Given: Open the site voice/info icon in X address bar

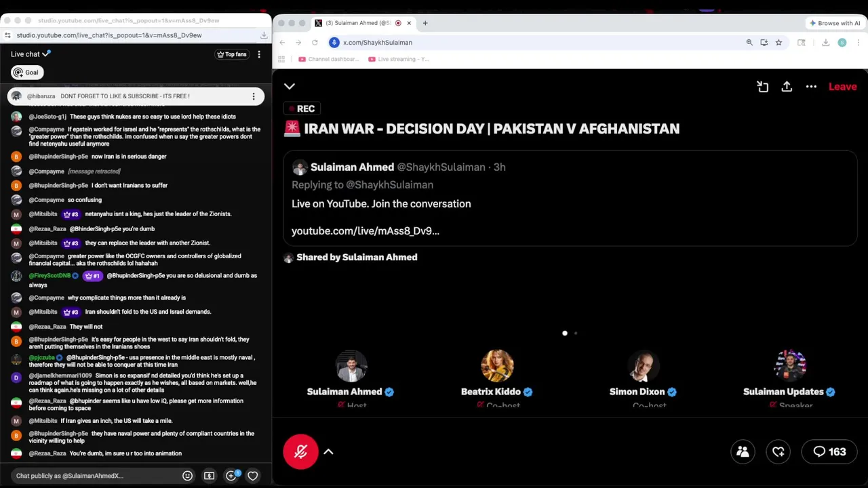Looking at the screenshot, I should (x=334, y=42).
